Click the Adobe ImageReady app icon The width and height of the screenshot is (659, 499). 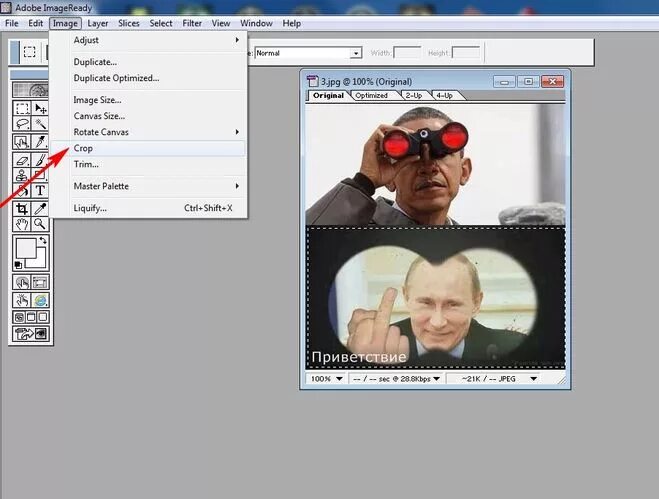pos(6,7)
